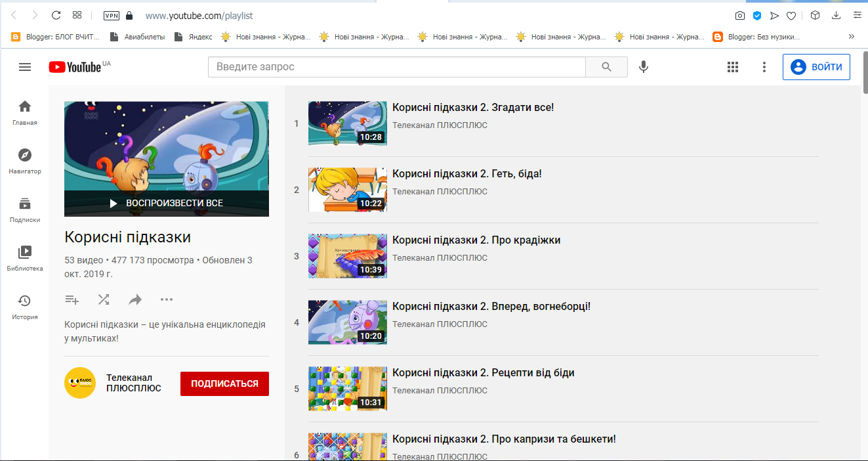
Task: Open thumbnail of video Про крадіжки
Action: pyautogui.click(x=348, y=256)
